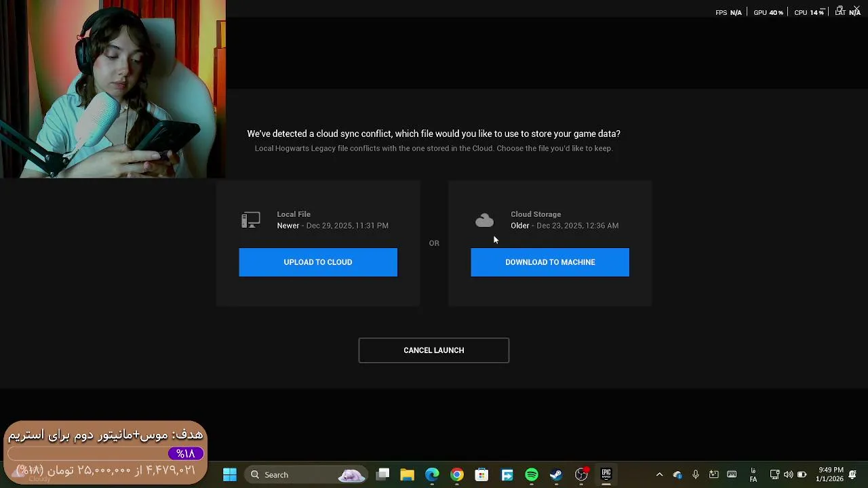The height and width of the screenshot is (488, 868).
Task: Click the microphone tray icon
Action: (696, 474)
